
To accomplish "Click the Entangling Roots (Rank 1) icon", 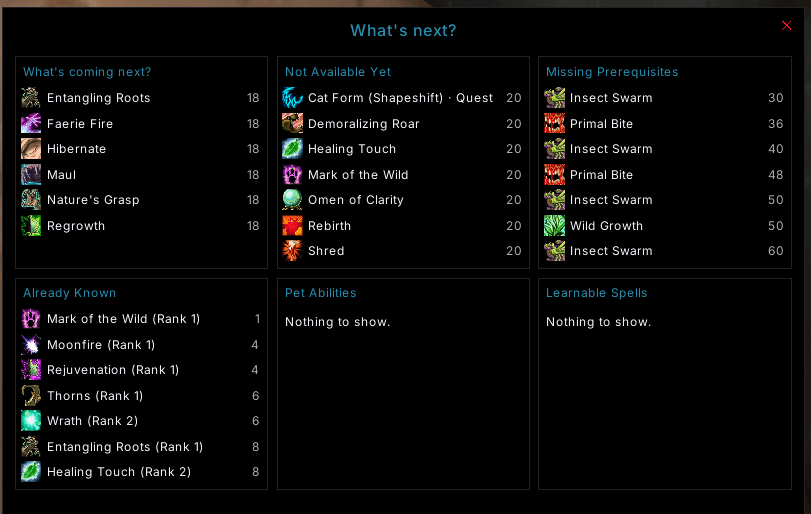I will [x=31, y=446].
